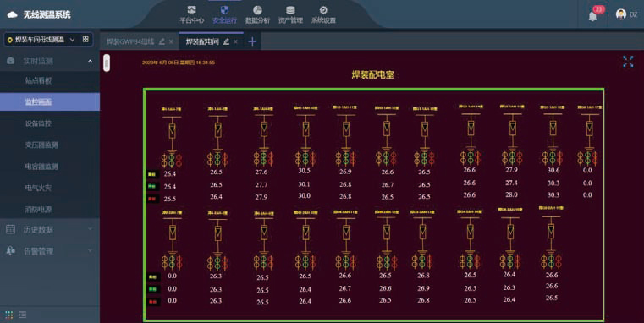This screenshot has width=644, height=323.
Task: Switch to the 焊装GWPB4母线 tab
Action: (x=130, y=41)
